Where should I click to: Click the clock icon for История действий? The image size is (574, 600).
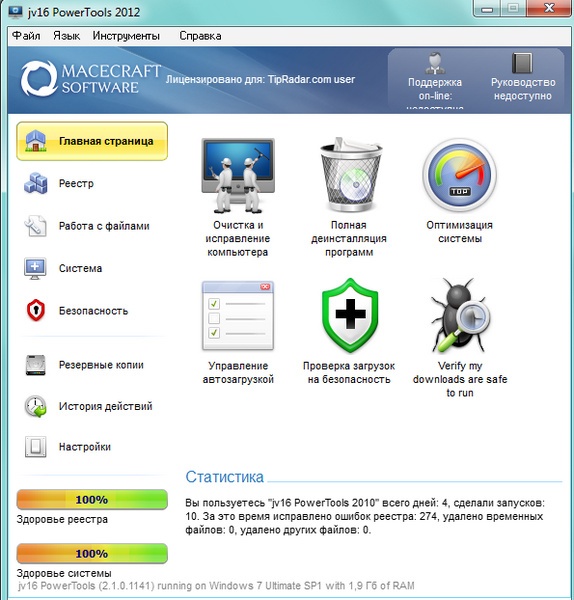tap(36, 406)
